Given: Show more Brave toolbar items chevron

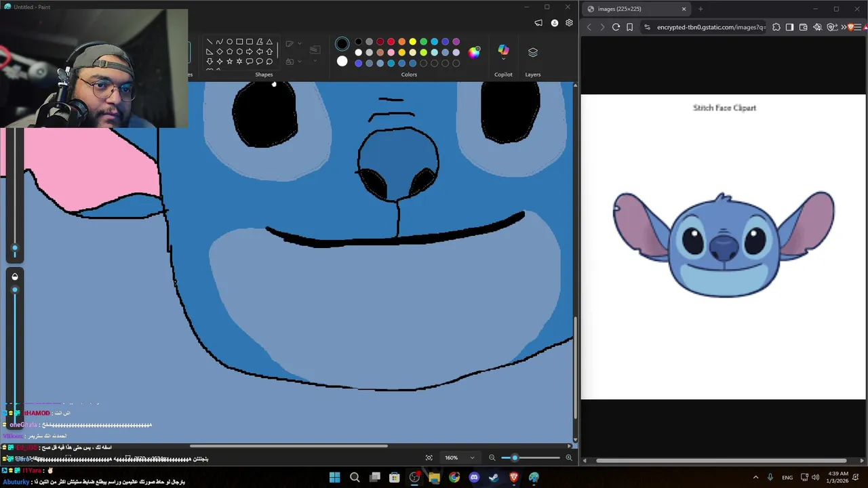Looking at the screenshot, I should (x=844, y=27).
